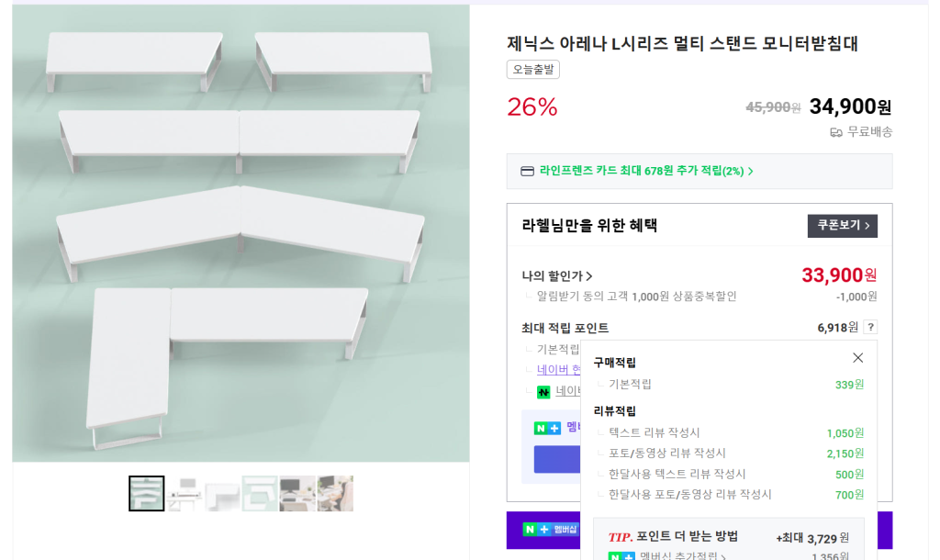Select the fifth desk setup thumbnail
The height and width of the screenshot is (560, 940).
point(297,494)
